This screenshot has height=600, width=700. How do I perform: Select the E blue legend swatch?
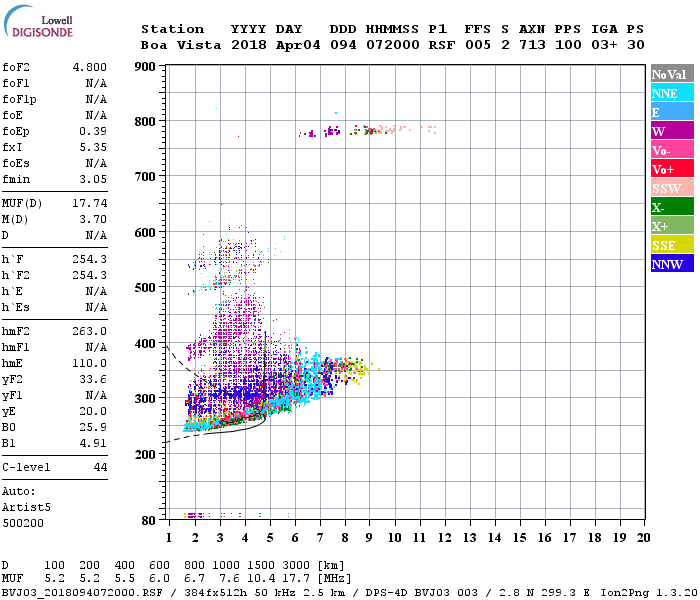(672, 112)
